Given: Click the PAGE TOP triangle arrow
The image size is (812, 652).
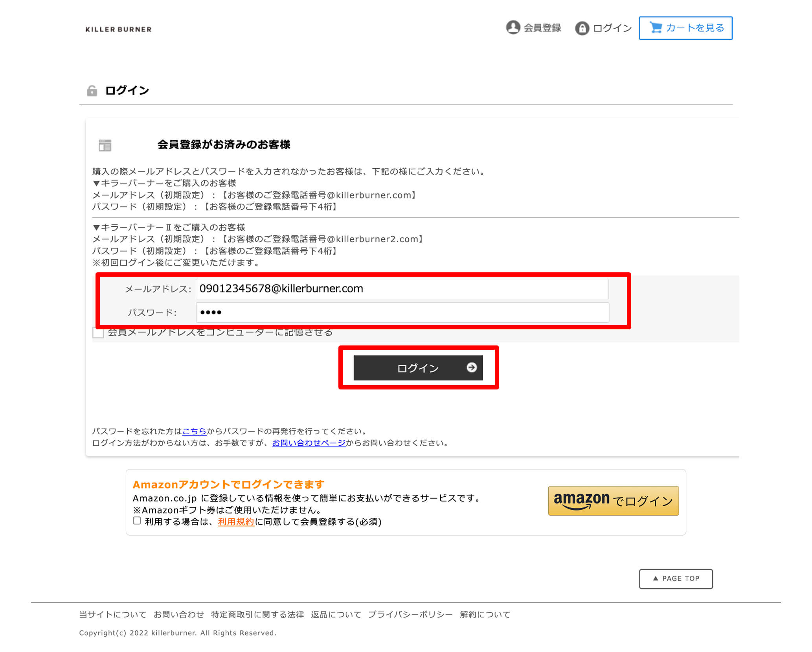Looking at the screenshot, I should point(655,578).
